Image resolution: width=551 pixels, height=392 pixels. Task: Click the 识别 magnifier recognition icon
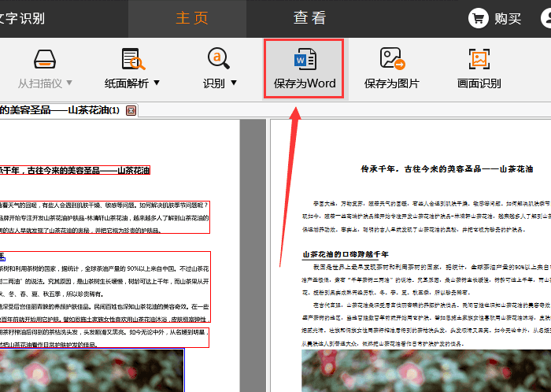click(219, 59)
